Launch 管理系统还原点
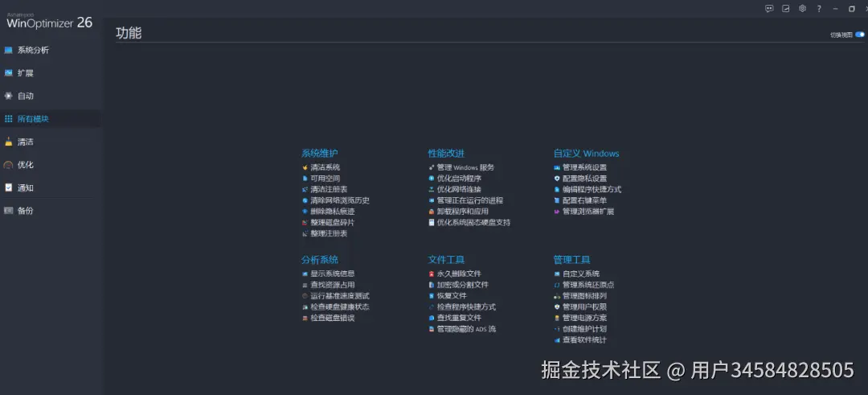The height and width of the screenshot is (395, 868). coord(588,285)
